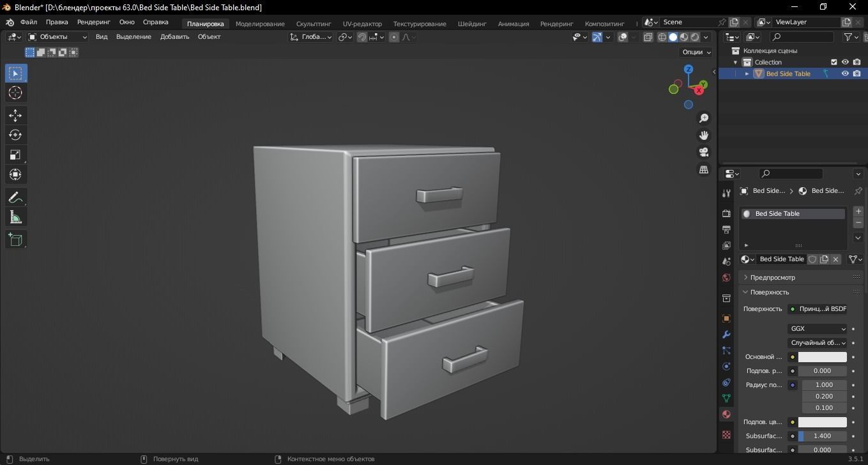Open Object Constraints properties tab
868x465 pixels.
click(x=726, y=383)
